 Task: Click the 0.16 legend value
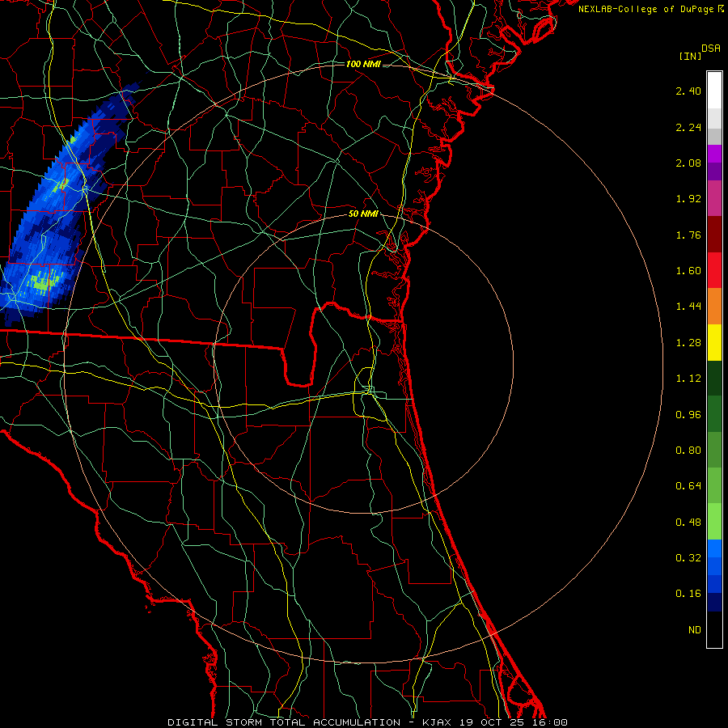click(688, 594)
